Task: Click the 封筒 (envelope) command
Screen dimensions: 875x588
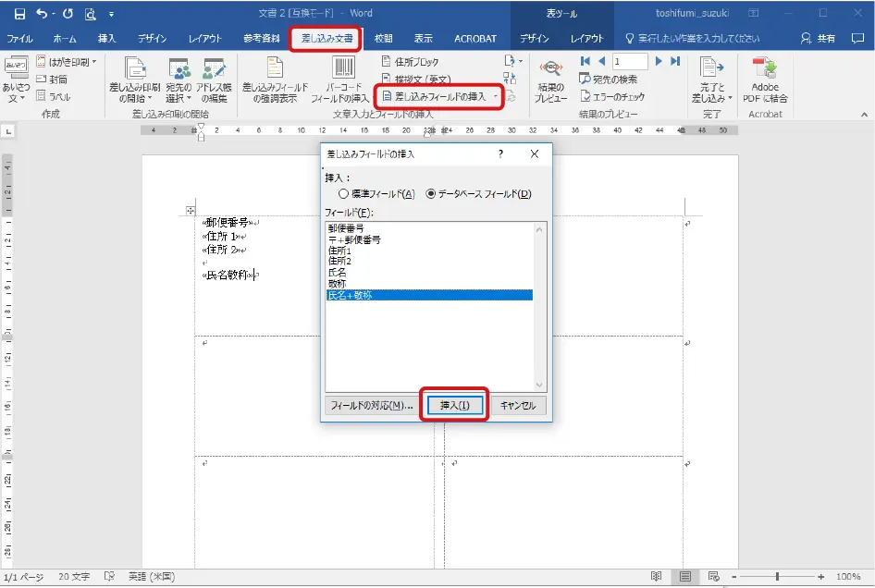Action: 52,80
